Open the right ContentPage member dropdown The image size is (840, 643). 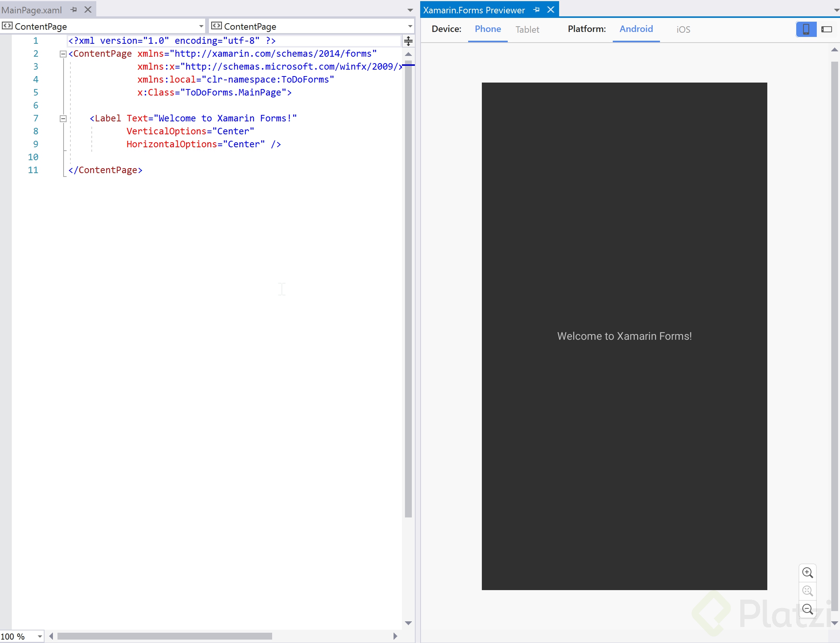click(x=312, y=26)
